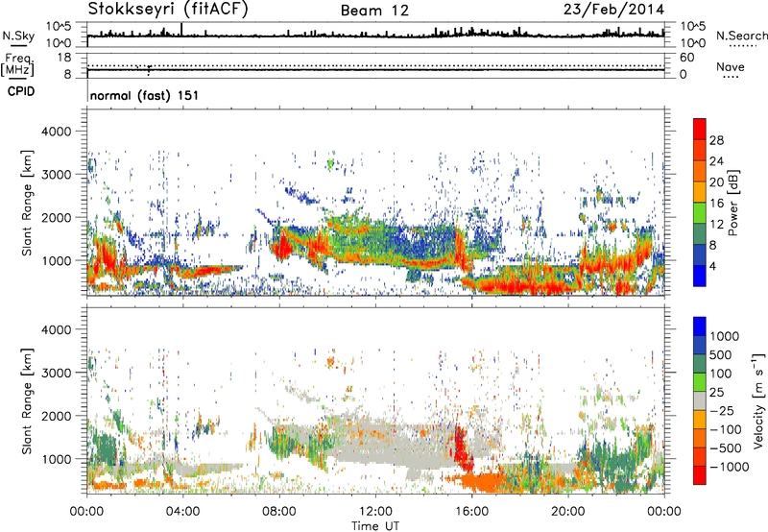Click the dark blue bottom segment of Power colorbar
768x532 pixels.
coord(700,277)
